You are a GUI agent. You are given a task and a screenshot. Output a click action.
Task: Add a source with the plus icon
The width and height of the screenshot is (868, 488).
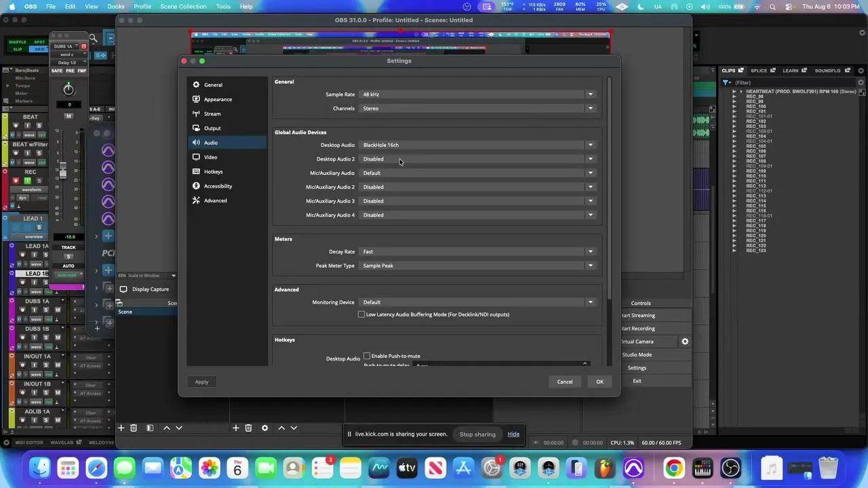(x=236, y=428)
